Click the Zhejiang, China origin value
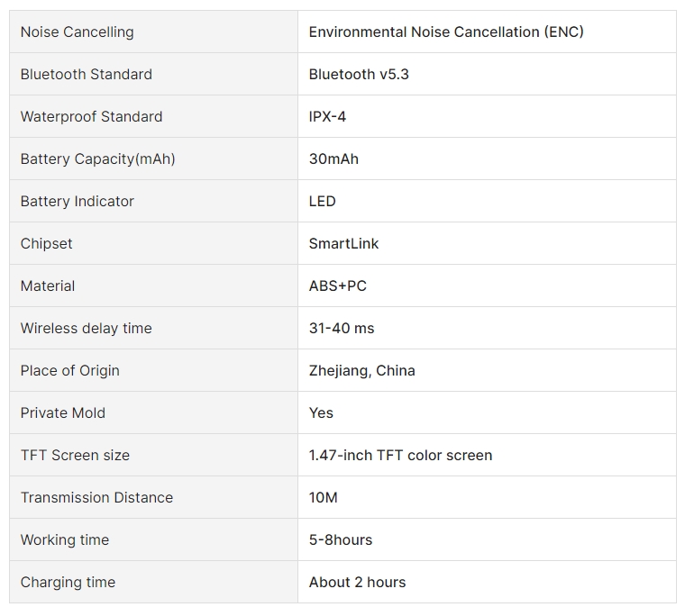The height and width of the screenshot is (616, 685). tap(361, 371)
